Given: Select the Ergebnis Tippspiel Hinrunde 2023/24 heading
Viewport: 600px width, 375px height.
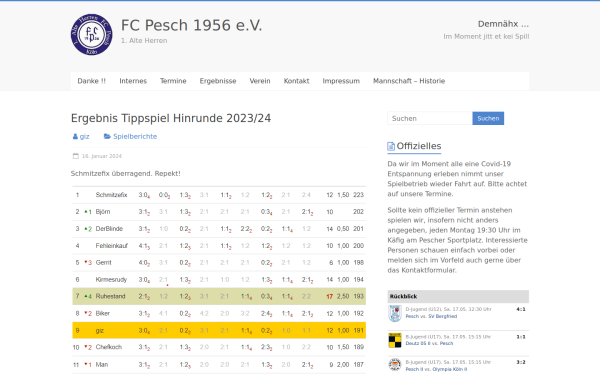Looking at the screenshot, I should tap(171, 118).
